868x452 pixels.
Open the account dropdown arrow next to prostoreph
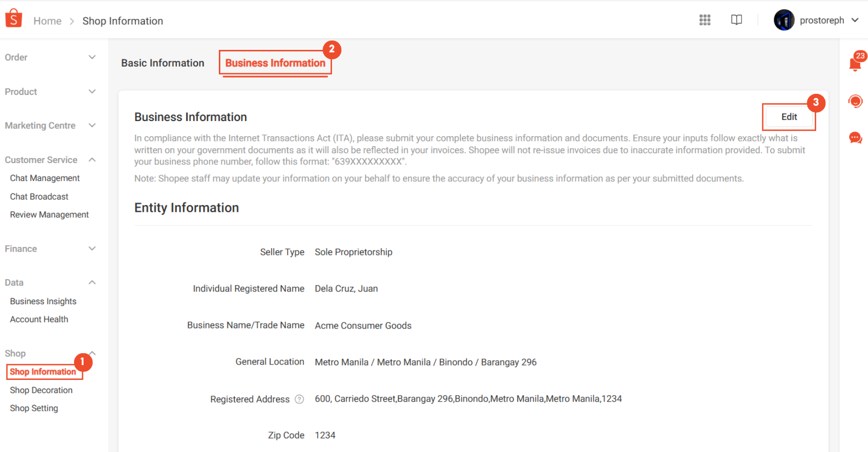pos(855,20)
